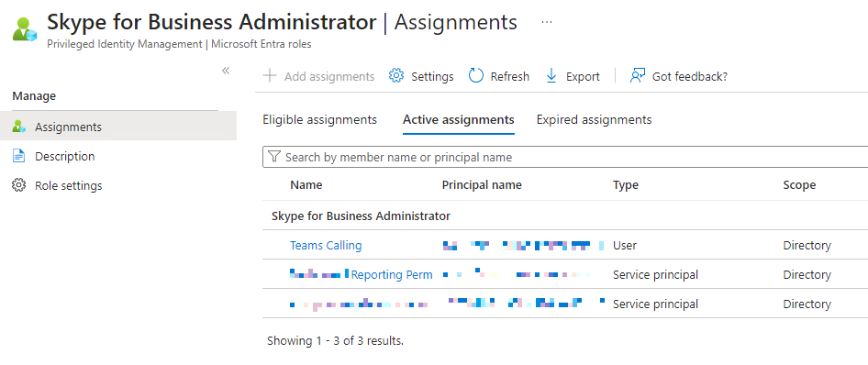Click the Skype for Business Administrator header icon
This screenshot has height=365, width=868.
pos(25,28)
